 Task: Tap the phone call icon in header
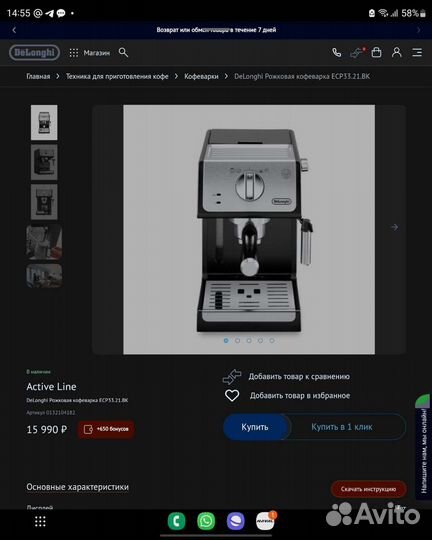point(337,53)
